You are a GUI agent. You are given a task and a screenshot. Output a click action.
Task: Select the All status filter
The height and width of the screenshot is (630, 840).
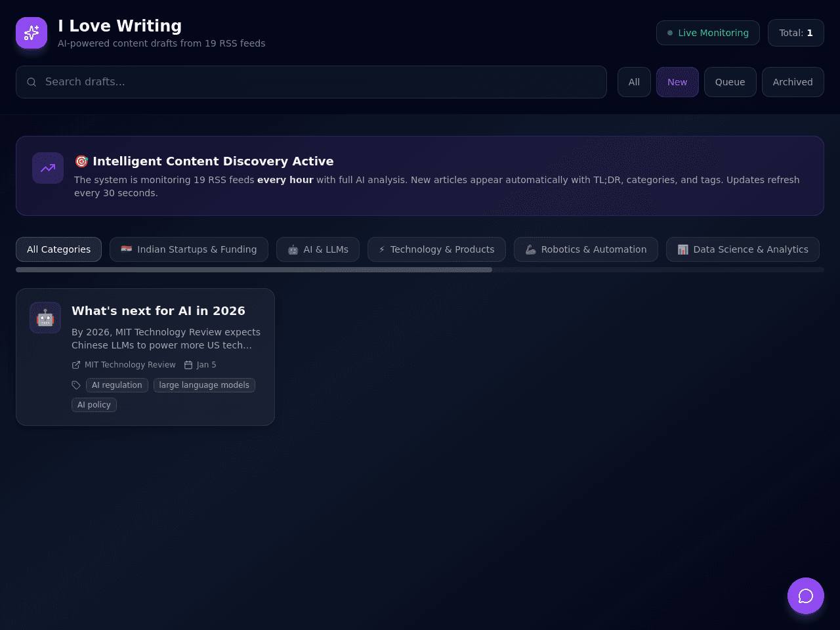coord(634,82)
